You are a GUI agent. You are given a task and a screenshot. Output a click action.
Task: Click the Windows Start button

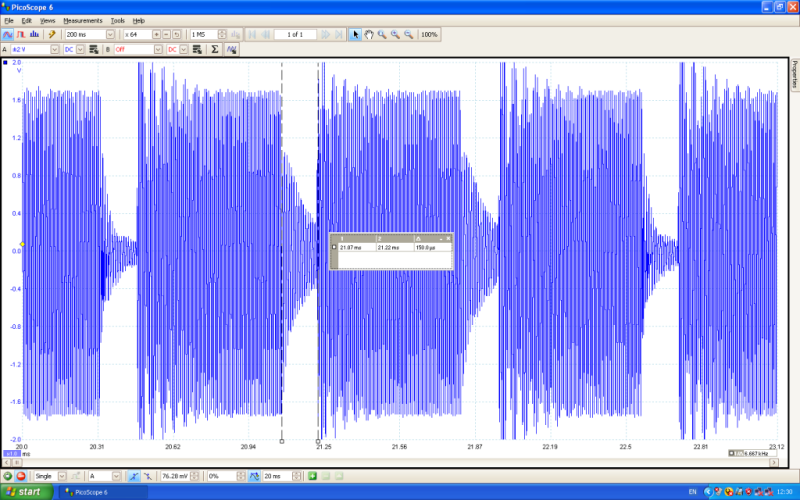click(x=28, y=492)
